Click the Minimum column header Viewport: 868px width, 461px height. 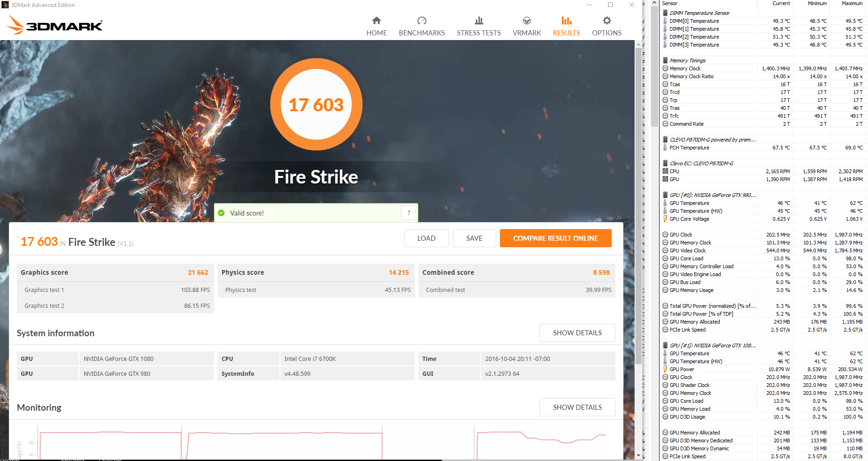(817, 3)
